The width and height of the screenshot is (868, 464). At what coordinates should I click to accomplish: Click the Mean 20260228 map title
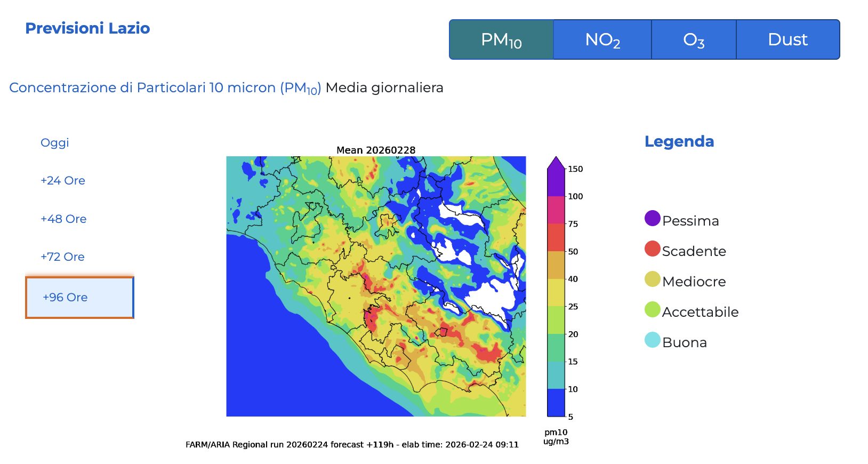tap(376, 150)
